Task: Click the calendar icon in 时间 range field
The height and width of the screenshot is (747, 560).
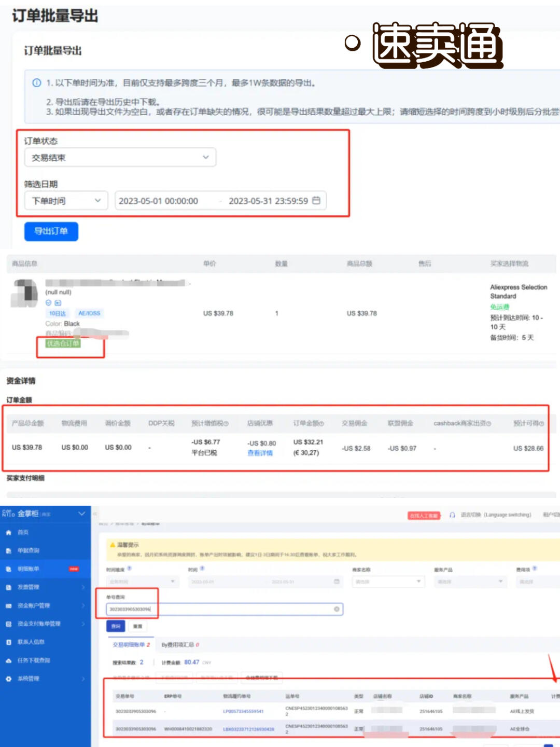Action: (x=337, y=582)
